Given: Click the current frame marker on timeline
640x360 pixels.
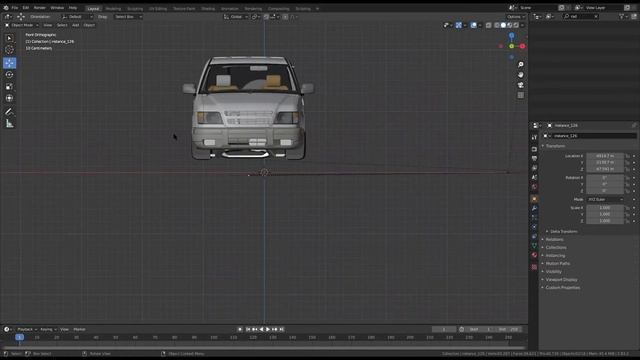Looking at the screenshot, I should (19, 338).
